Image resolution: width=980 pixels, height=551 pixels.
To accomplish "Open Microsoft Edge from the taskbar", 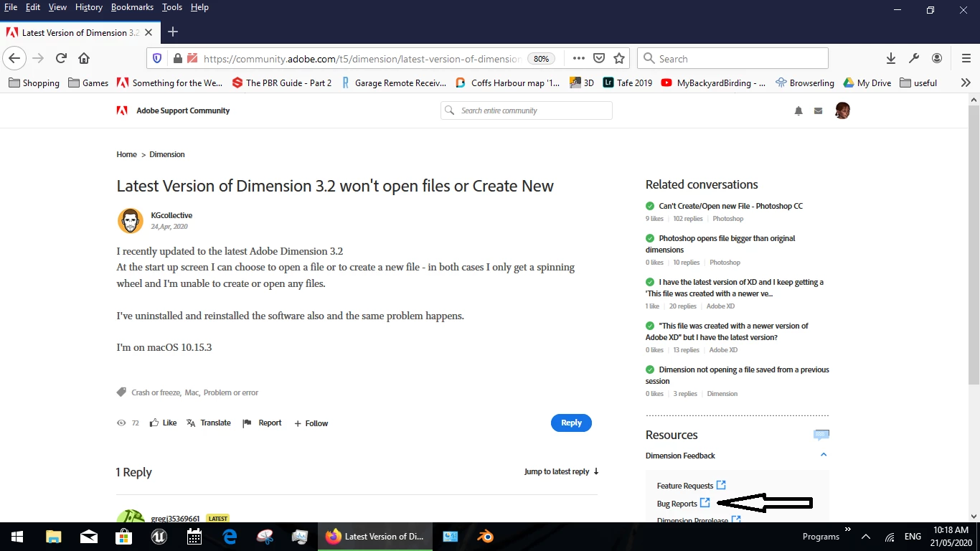I will click(230, 537).
